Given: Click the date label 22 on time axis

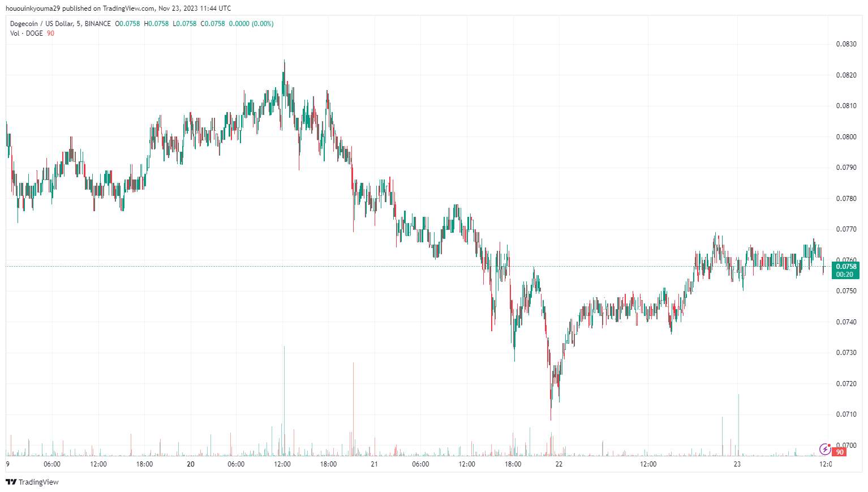Looking at the screenshot, I should pos(559,464).
